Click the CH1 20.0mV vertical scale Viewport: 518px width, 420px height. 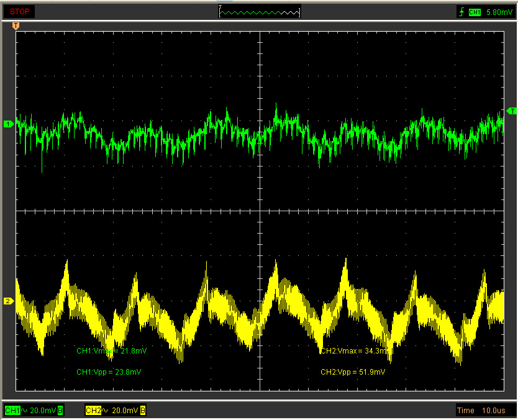pos(43,411)
